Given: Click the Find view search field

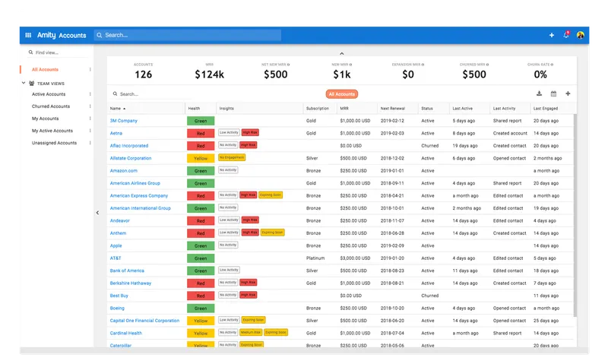Looking at the screenshot, I should coord(59,52).
